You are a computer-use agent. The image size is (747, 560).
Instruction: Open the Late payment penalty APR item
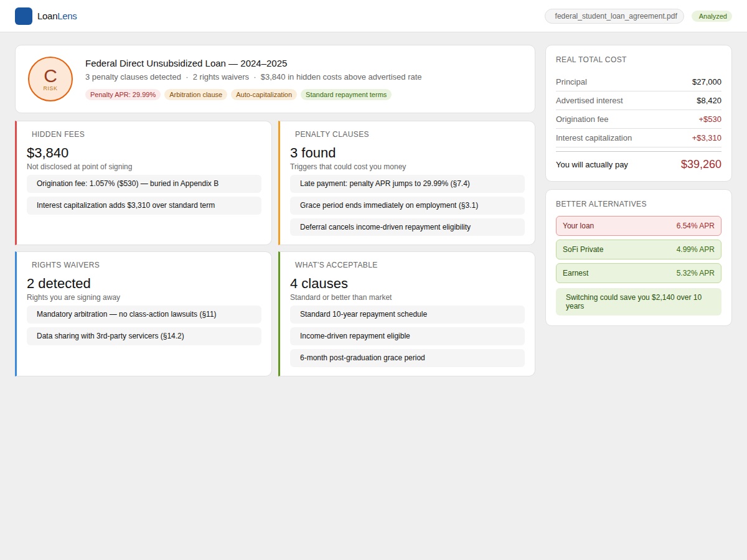tap(407, 184)
